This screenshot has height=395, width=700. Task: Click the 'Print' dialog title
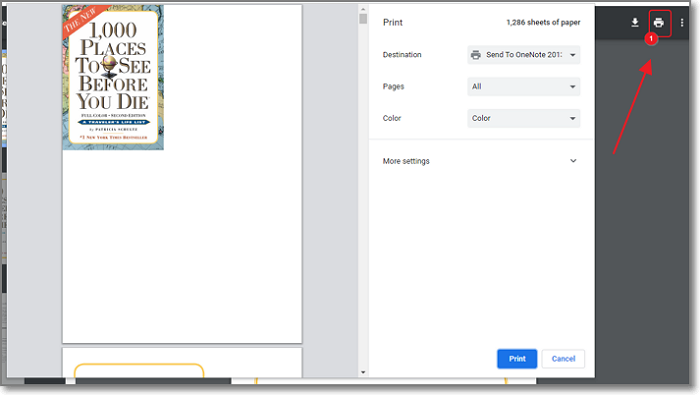(x=392, y=22)
